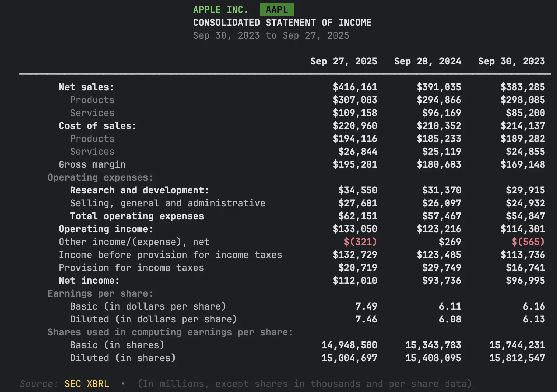Click the Sep 27, 2025 column header

pyautogui.click(x=344, y=61)
